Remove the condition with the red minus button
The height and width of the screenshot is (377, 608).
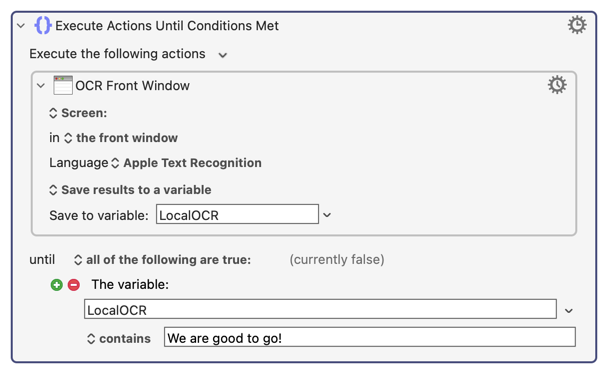tap(74, 285)
